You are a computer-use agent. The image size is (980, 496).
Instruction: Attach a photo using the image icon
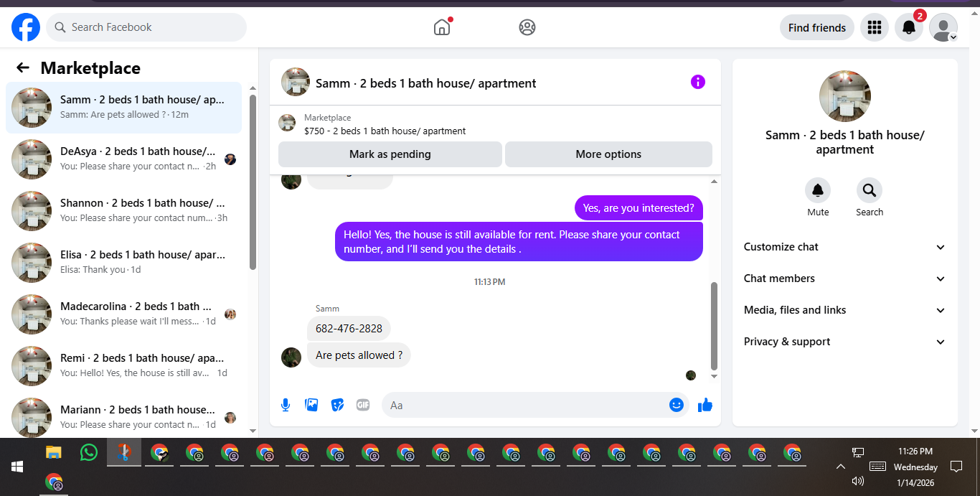click(311, 405)
